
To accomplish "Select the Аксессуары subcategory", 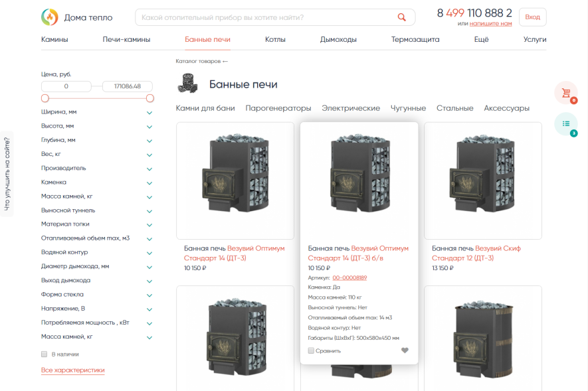I will click(x=507, y=108).
